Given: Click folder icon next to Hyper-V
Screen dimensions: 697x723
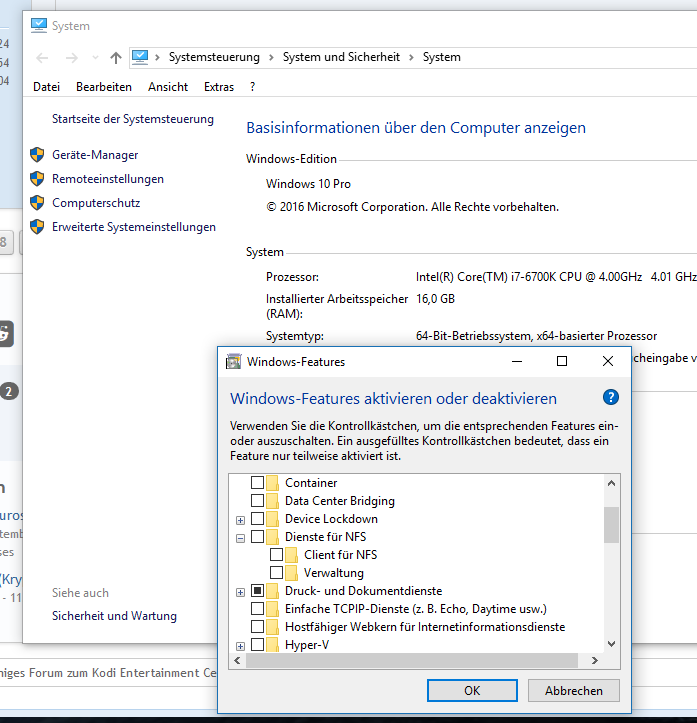Looking at the screenshot, I should (272, 645).
